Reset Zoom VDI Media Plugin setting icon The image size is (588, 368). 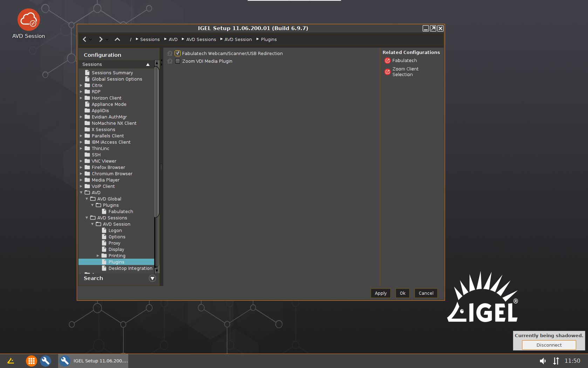coord(170,61)
